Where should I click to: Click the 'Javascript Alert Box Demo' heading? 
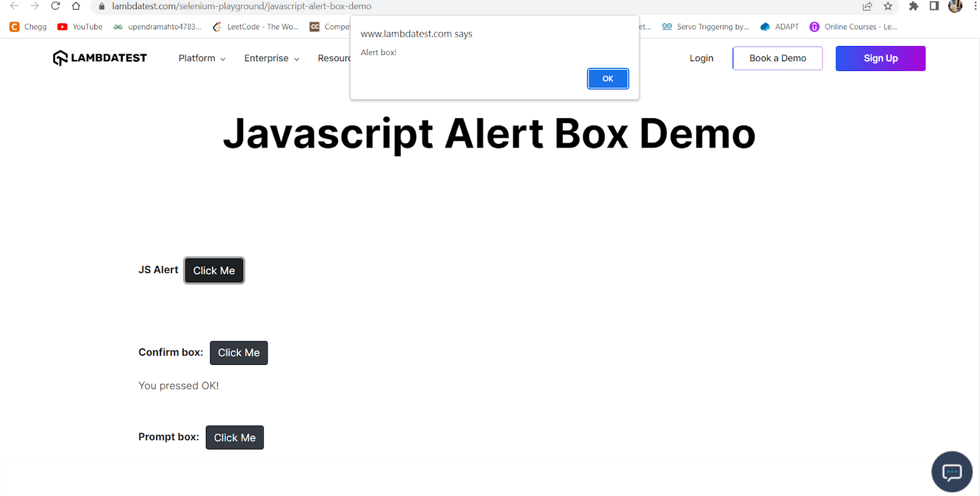tap(489, 134)
